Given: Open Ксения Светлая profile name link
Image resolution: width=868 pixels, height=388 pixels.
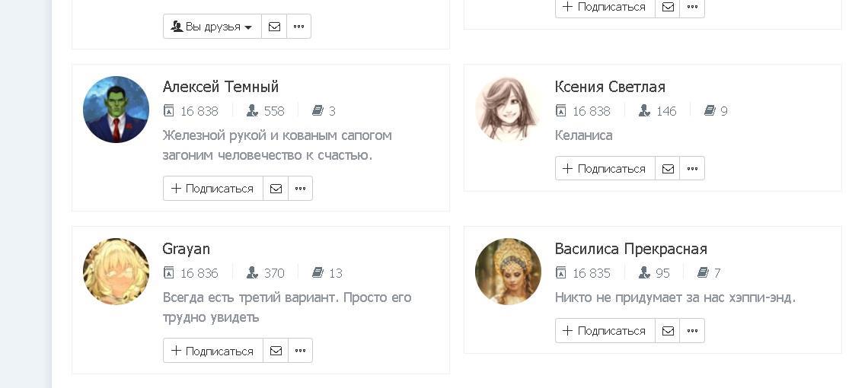Looking at the screenshot, I should (x=610, y=87).
